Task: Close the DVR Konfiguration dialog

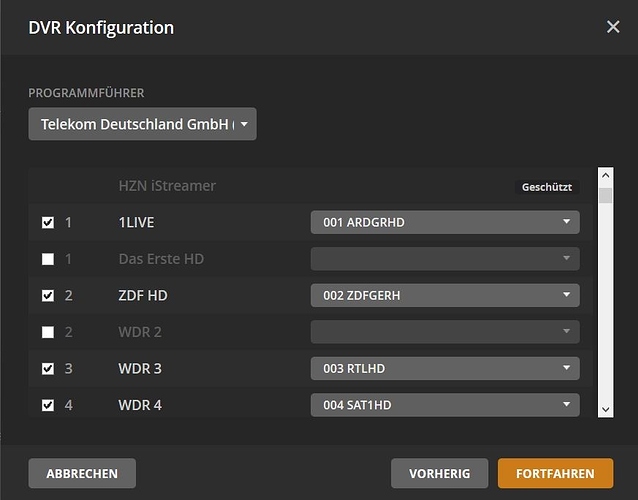Action: pos(613,27)
